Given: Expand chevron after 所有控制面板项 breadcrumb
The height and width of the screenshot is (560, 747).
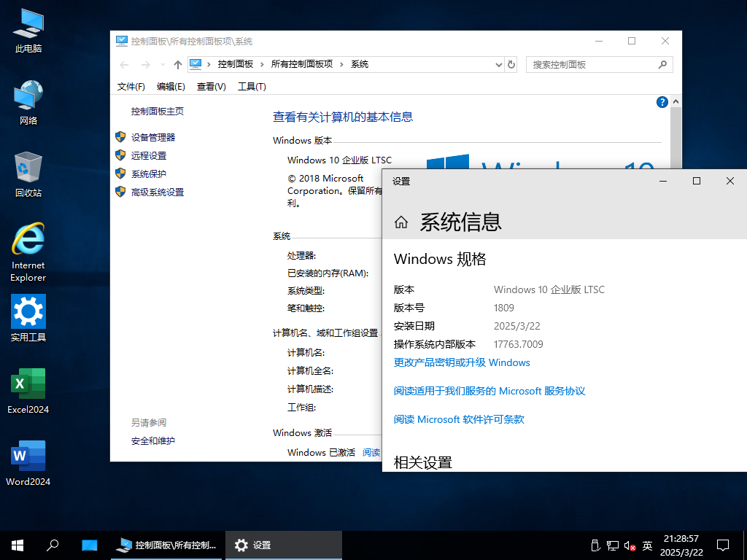Looking at the screenshot, I should [x=341, y=65].
